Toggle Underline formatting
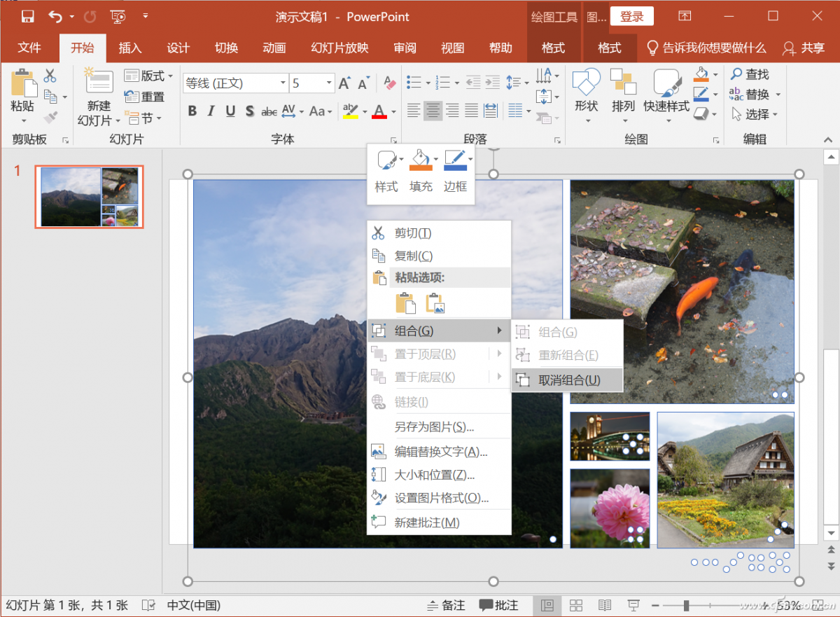840x617 pixels. [230, 111]
